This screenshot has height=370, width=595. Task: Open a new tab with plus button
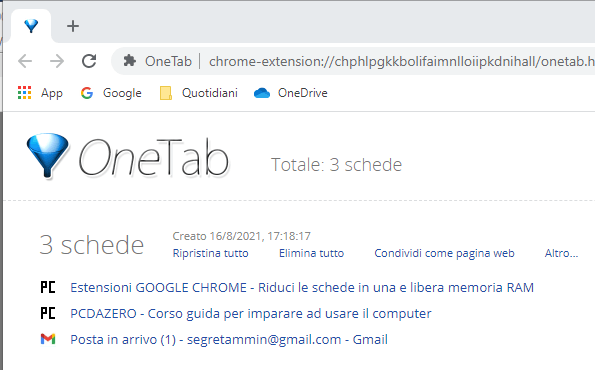(x=73, y=26)
